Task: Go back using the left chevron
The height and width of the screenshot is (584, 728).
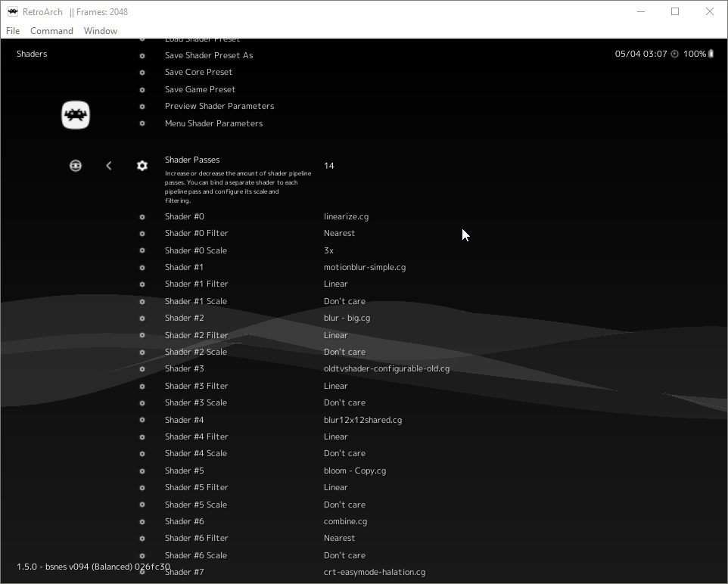Action: click(109, 166)
